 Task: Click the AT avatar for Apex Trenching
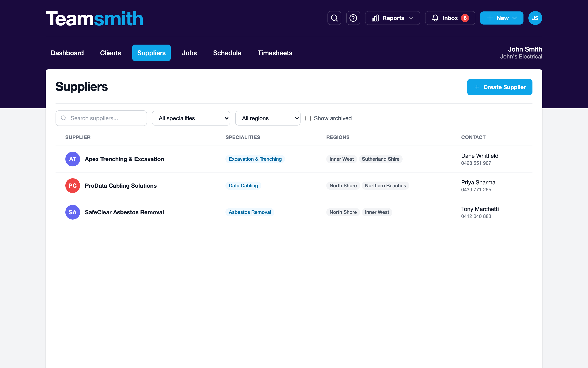tap(73, 159)
